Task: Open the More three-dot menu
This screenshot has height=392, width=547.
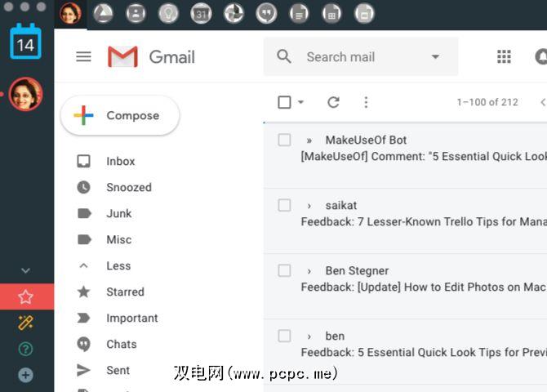Action: click(x=366, y=102)
